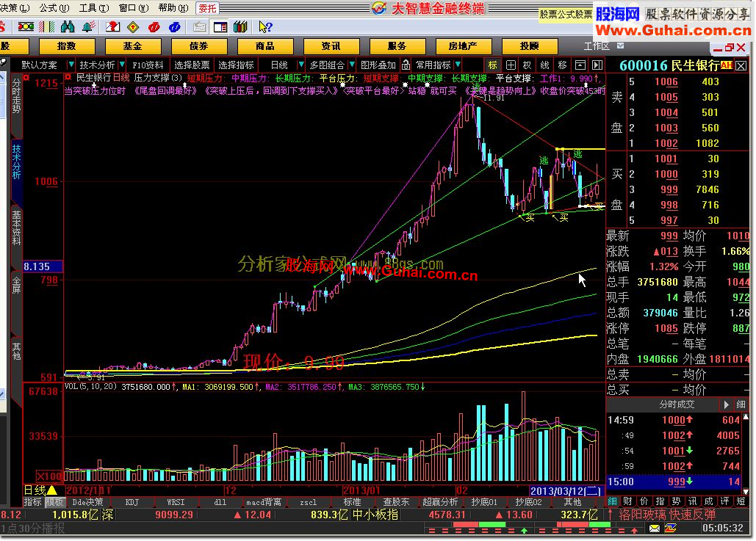The height and width of the screenshot is (541, 756).
Task: Click the binoculars search icon
Action: pos(68,27)
